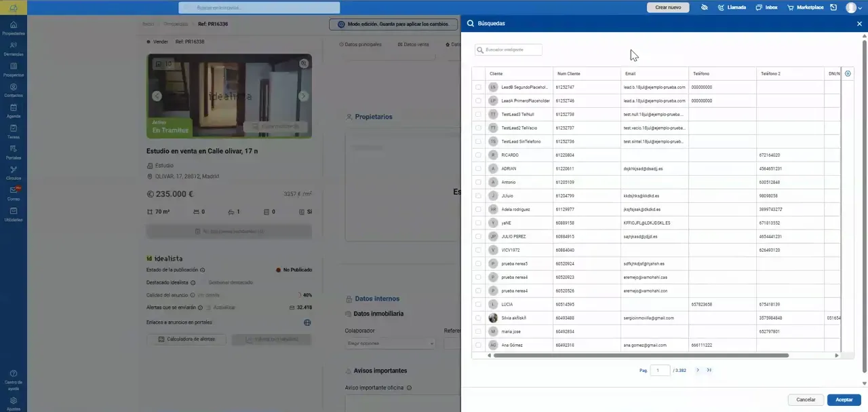Open Portales in the left sidebar

coord(14,153)
